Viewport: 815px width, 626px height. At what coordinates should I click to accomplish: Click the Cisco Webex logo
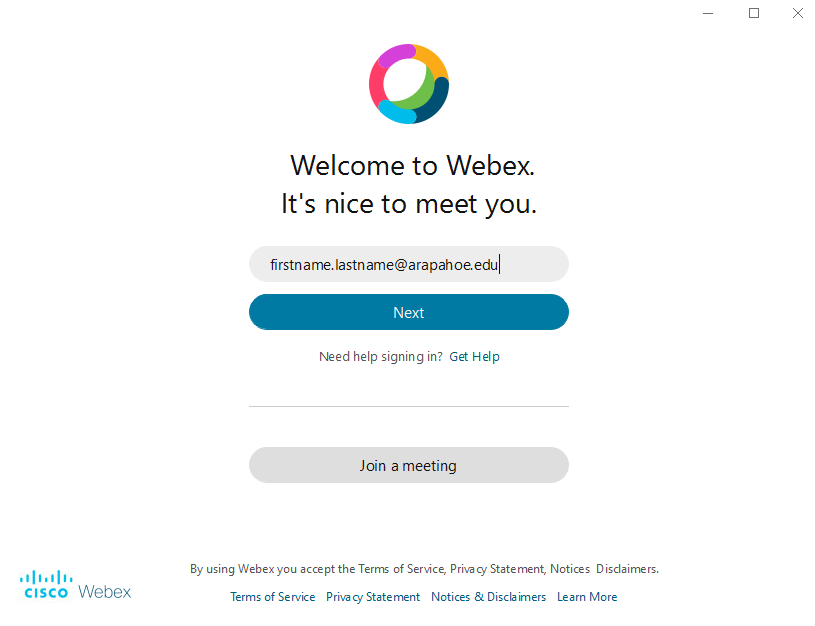pyautogui.click(x=76, y=584)
